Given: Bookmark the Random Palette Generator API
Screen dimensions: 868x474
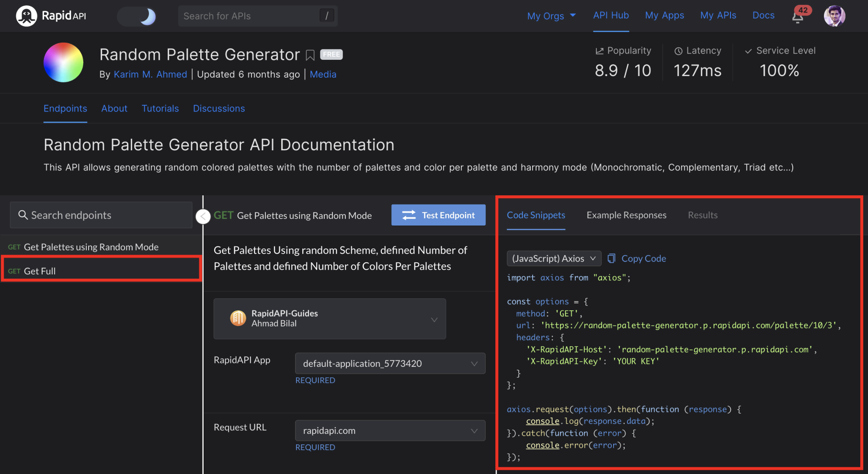Looking at the screenshot, I should pyautogui.click(x=310, y=56).
